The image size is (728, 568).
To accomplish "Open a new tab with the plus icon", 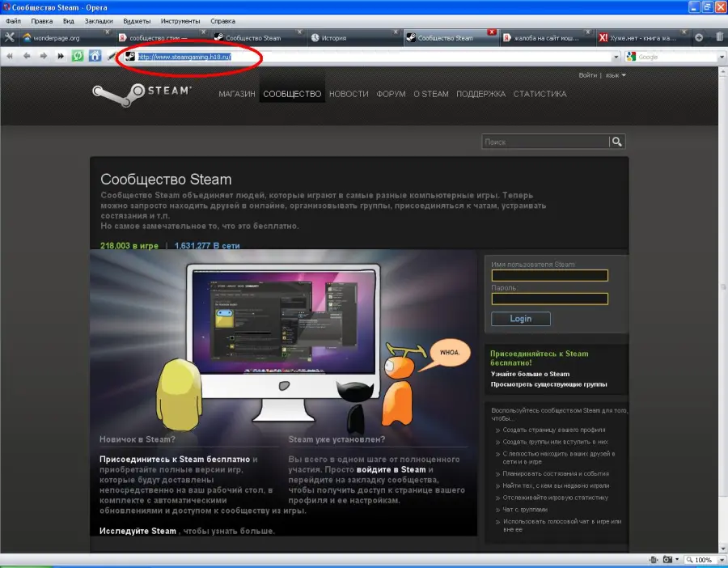I will tap(699, 37).
